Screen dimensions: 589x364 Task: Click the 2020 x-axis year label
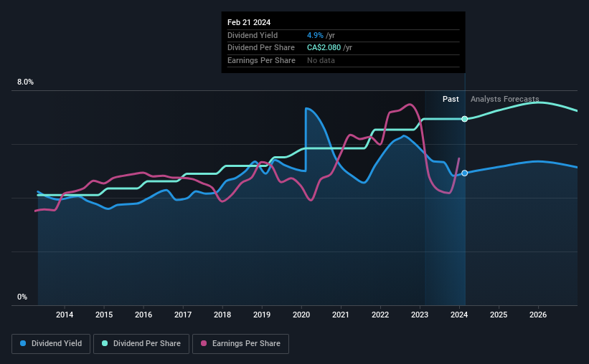pos(301,315)
